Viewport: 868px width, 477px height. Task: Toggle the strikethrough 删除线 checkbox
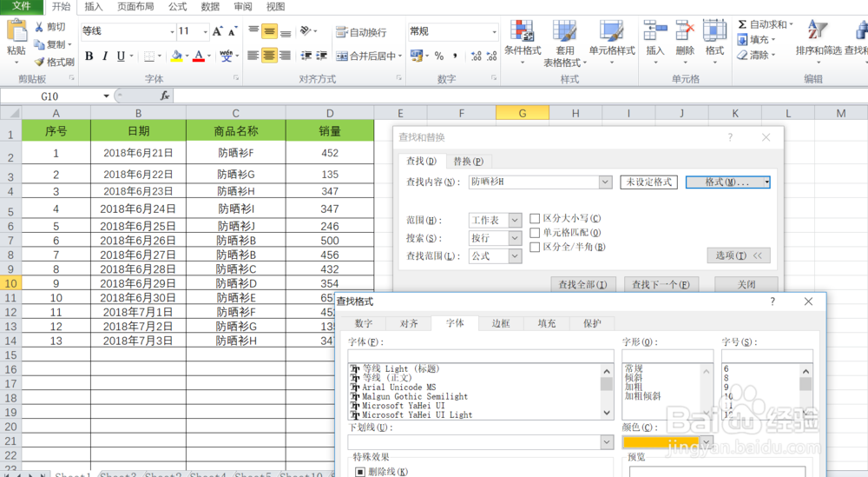click(360, 472)
